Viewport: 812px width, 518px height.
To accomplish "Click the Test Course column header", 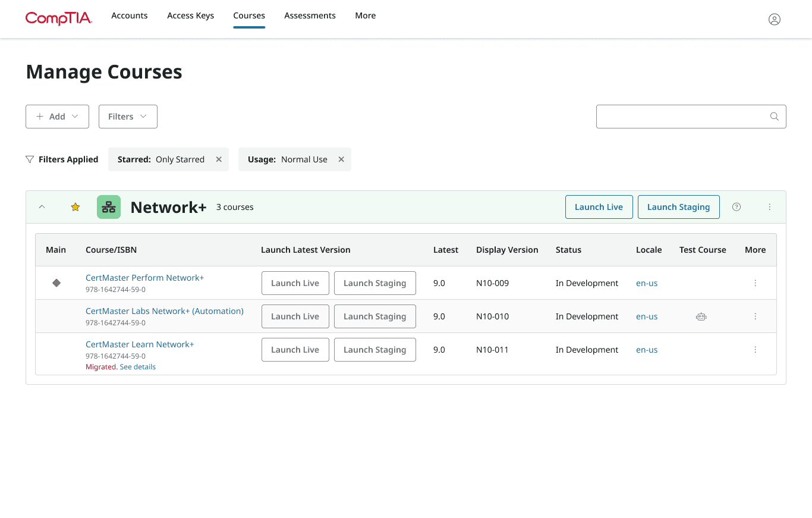I will coord(703,250).
